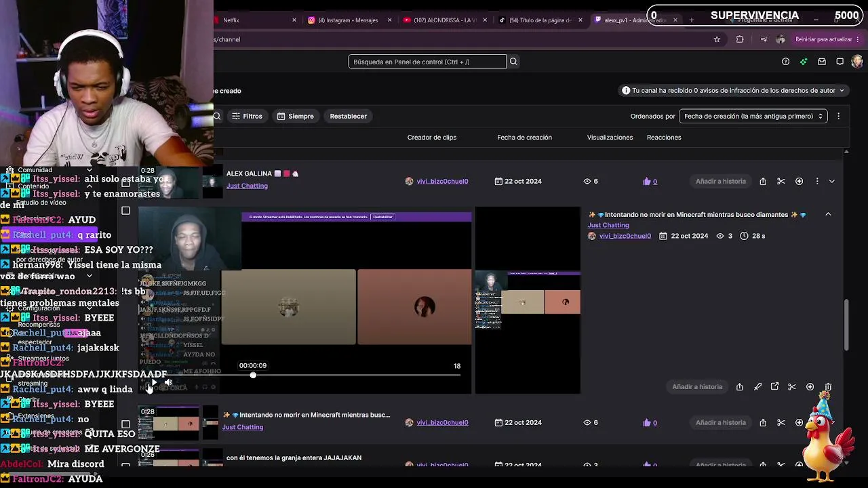Click the green sparkle icon in Twitch header

(x=804, y=62)
